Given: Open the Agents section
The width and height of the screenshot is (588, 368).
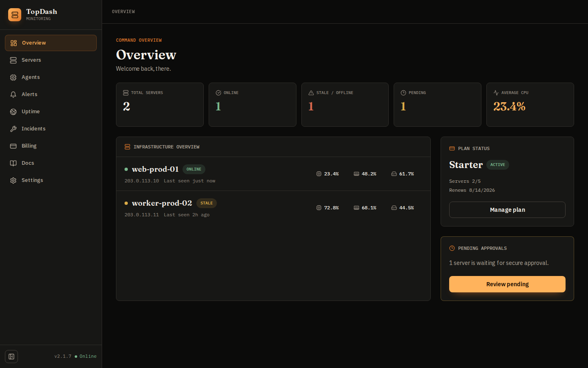Looking at the screenshot, I should (51, 77).
